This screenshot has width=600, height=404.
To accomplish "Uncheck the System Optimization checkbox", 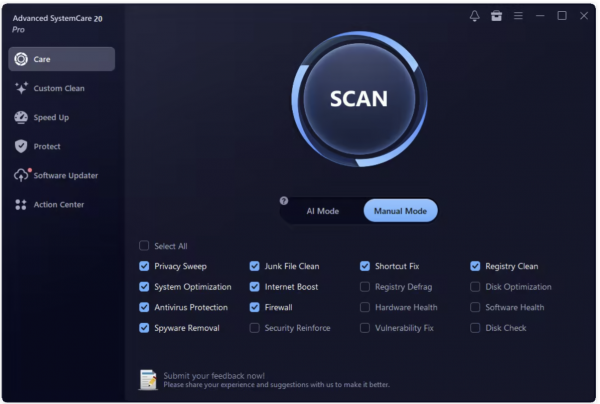I will click(144, 287).
